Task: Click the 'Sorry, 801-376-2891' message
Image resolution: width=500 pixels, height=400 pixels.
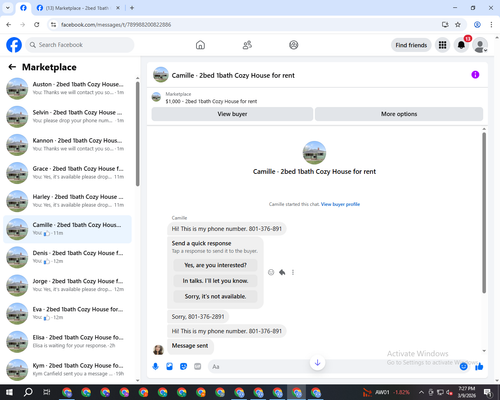Action: click(198, 316)
